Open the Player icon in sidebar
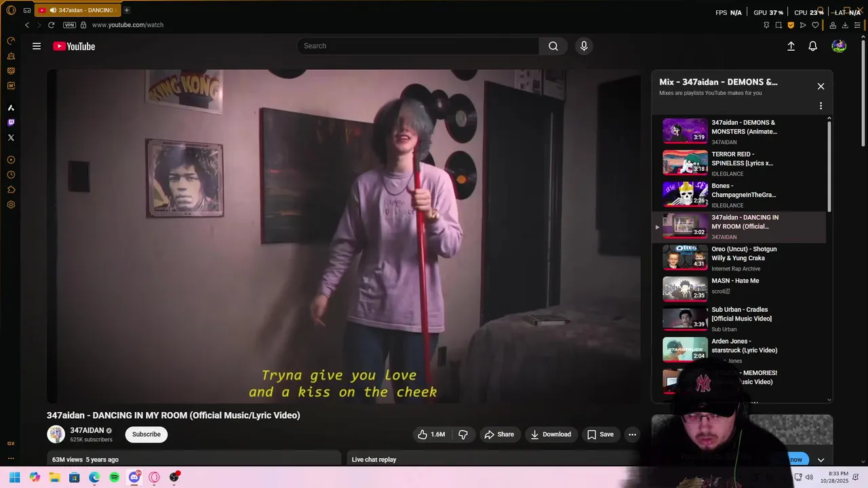This screenshot has width=868, height=488. point(11,160)
